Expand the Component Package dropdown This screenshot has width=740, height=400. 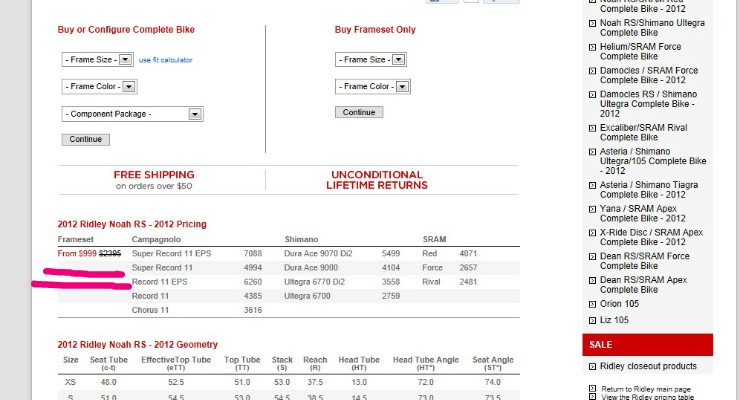tap(132, 114)
